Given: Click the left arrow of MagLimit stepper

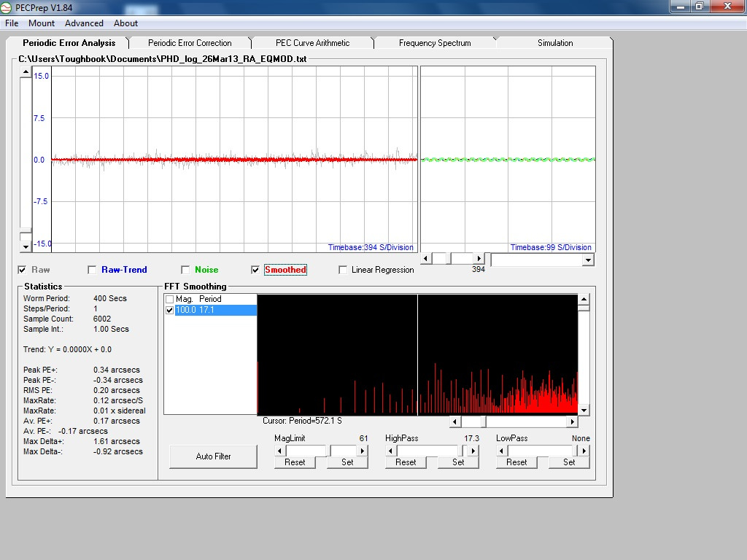Looking at the screenshot, I should (279, 450).
